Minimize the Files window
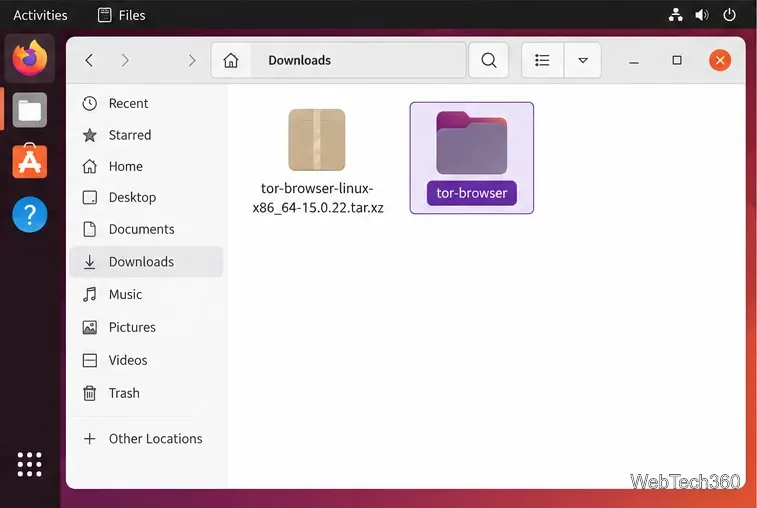 [x=634, y=61]
